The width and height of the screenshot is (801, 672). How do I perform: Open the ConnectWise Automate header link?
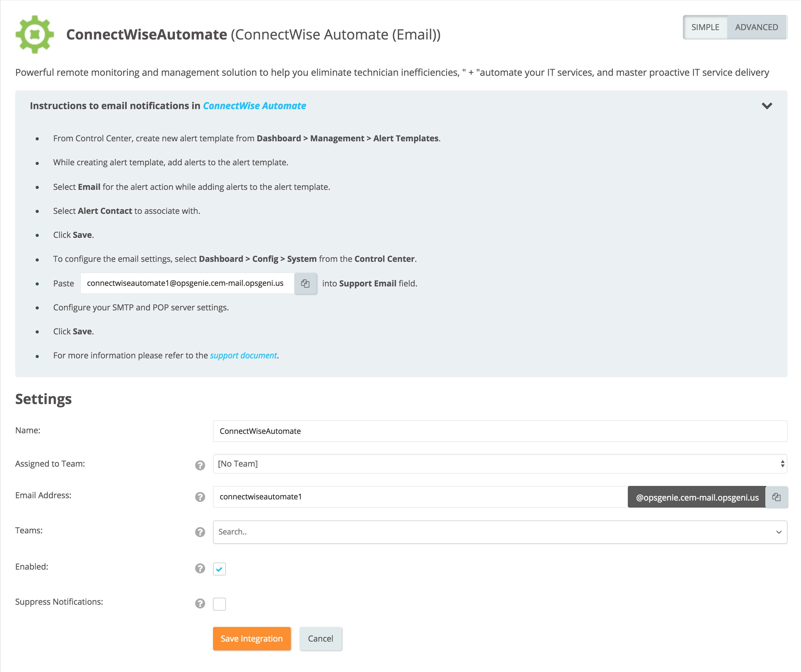255,106
